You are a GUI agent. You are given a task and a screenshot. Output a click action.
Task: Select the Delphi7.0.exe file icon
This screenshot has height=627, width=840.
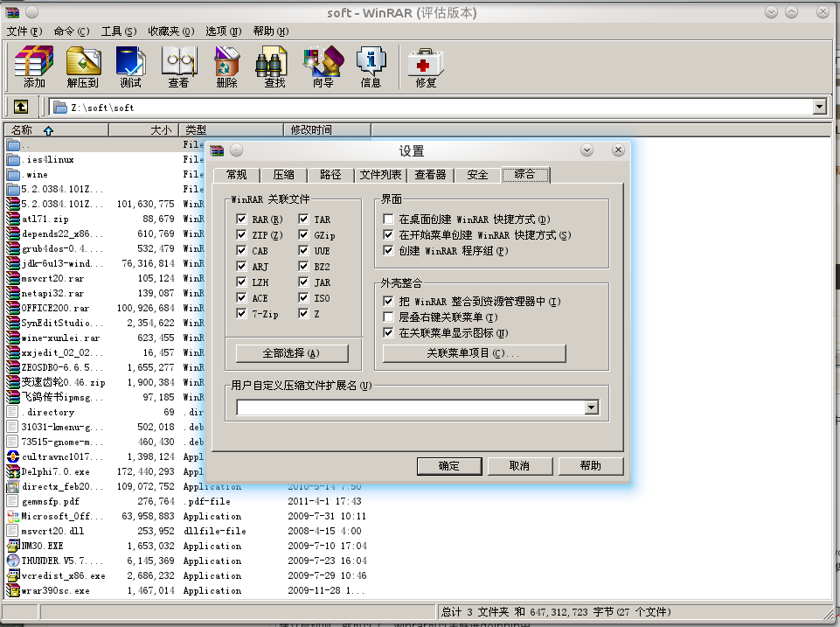(x=13, y=471)
